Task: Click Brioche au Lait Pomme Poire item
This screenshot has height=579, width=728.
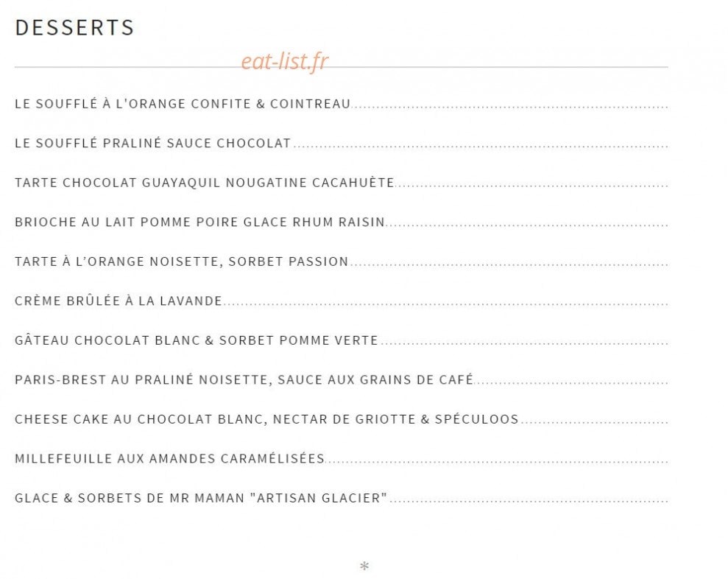Action: (x=199, y=222)
